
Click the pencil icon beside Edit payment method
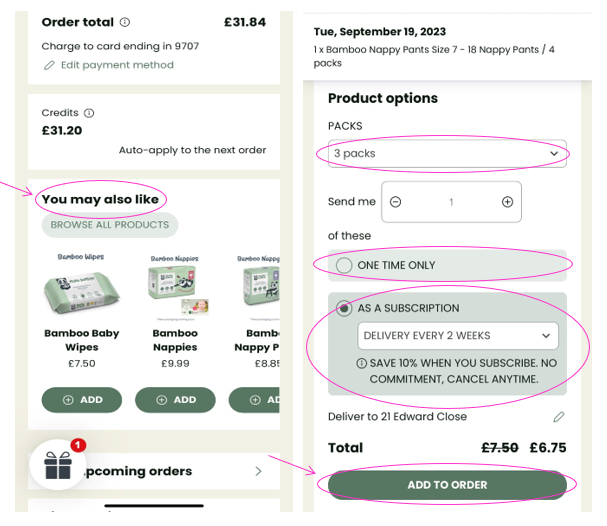pyautogui.click(x=49, y=65)
